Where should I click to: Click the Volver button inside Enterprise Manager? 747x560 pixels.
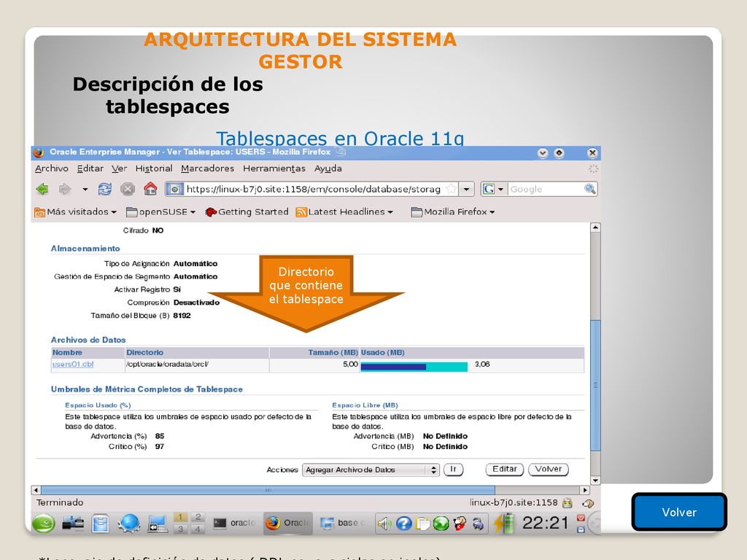click(549, 470)
